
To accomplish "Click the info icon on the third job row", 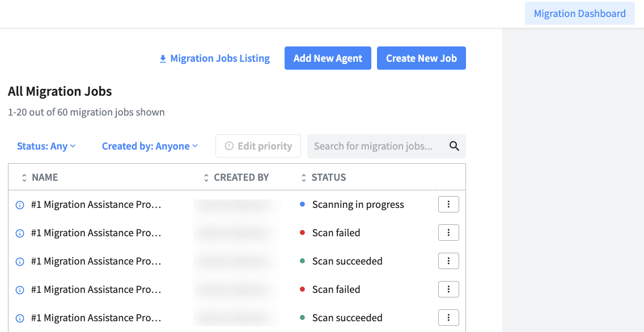I will pos(19,261).
